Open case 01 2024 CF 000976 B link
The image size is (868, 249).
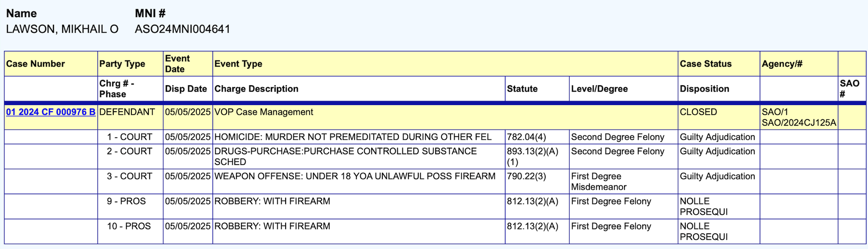[x=51, y=112]
